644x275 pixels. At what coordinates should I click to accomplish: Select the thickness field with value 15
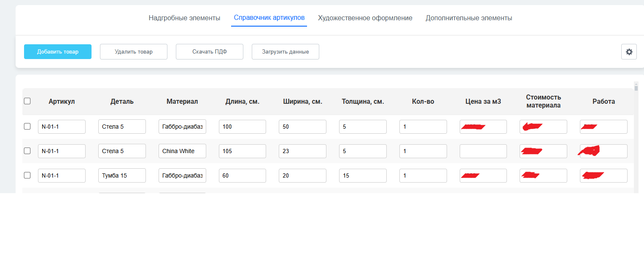(363, 175)
